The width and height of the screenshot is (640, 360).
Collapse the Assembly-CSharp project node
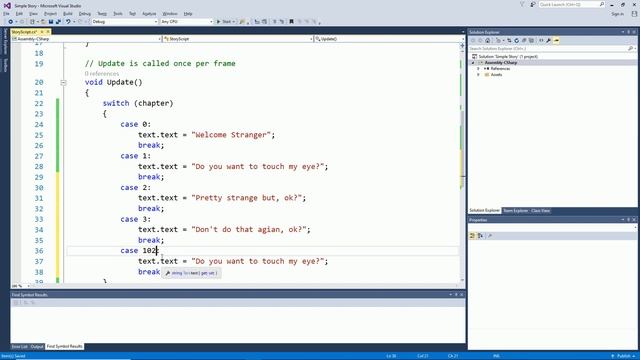pos(473,62)
